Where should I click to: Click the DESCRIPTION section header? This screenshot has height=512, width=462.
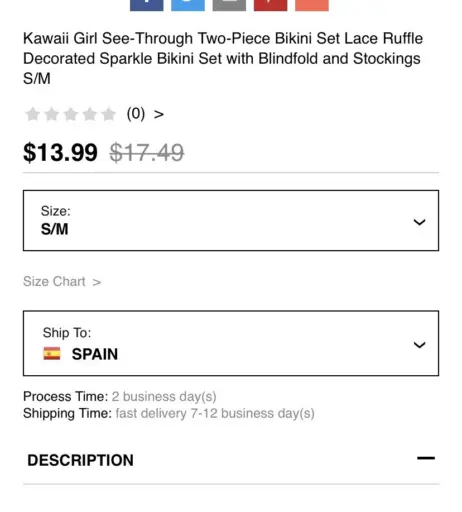tap(80, 460)
